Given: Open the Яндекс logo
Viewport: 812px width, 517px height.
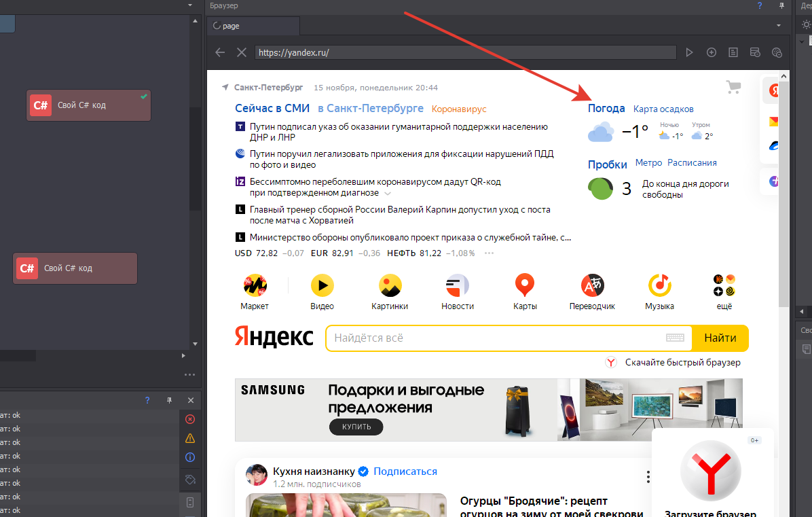Looking at the screenshot, I should [274, 337].
